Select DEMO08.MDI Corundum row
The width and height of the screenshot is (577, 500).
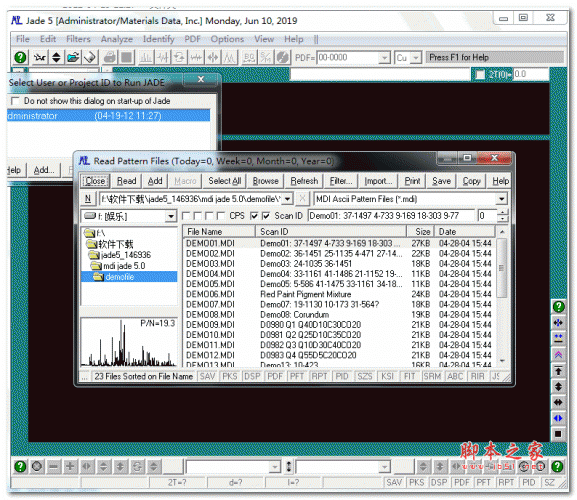click(339, 315)
